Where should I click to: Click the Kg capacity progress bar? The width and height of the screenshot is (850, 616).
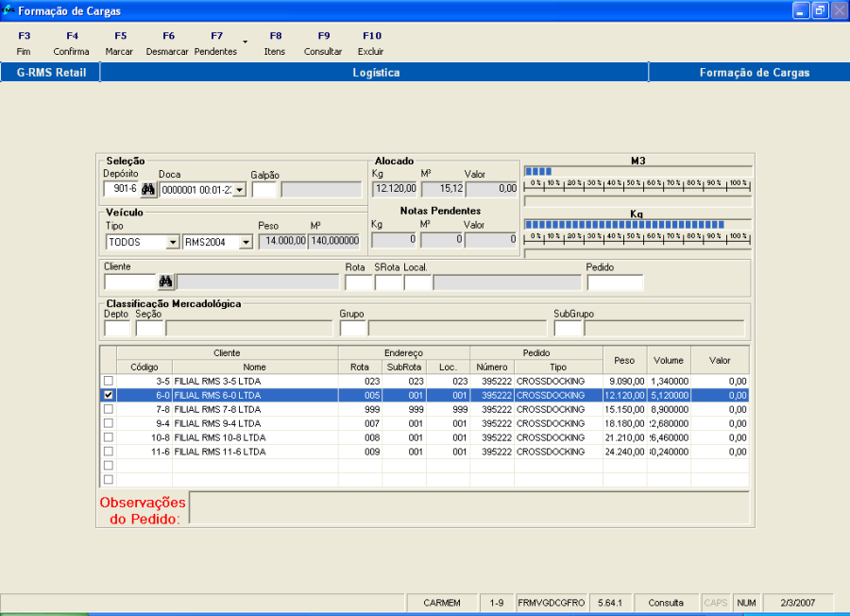click(637, 225)
